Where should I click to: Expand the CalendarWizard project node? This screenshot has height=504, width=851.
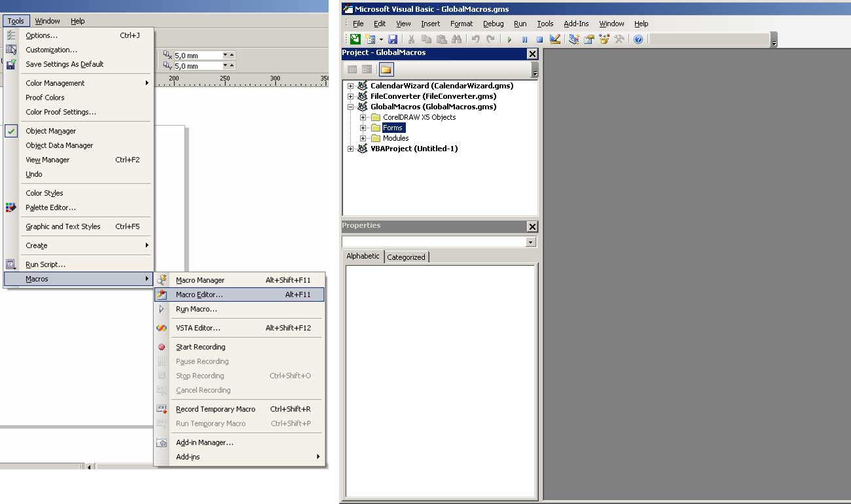tap(351, 86)
